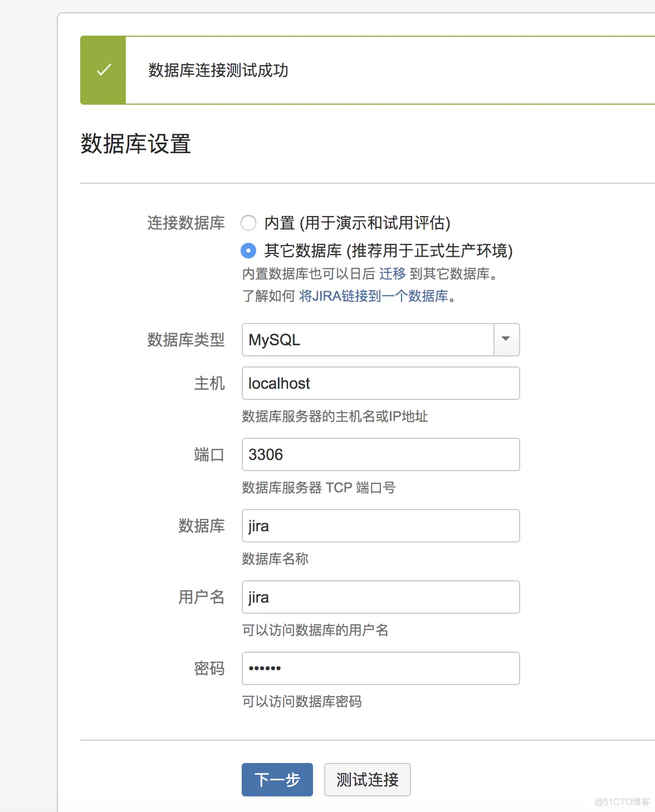The image size is (655, 812).
Task: Click the 下一步 next button
Action: click(x=277, y=780)
